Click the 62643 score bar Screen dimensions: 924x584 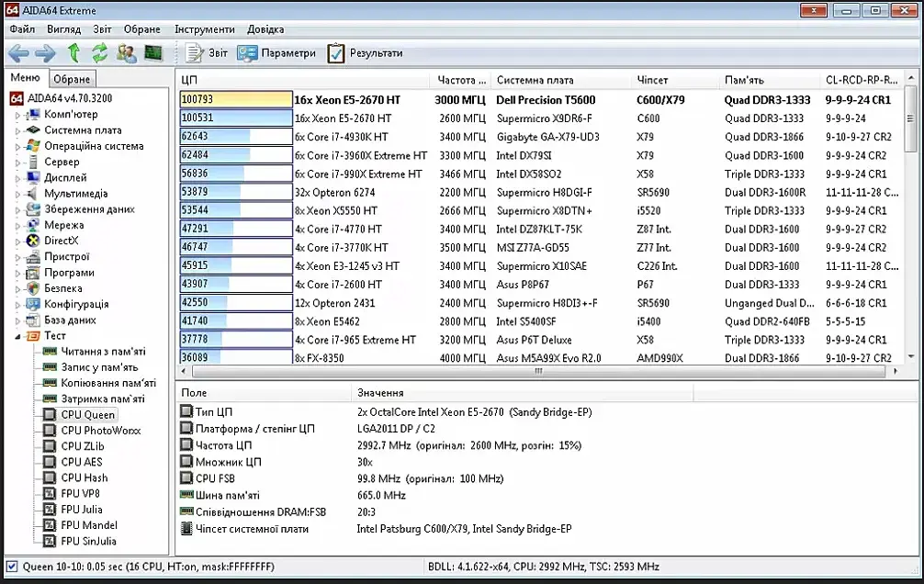(236, 137)
